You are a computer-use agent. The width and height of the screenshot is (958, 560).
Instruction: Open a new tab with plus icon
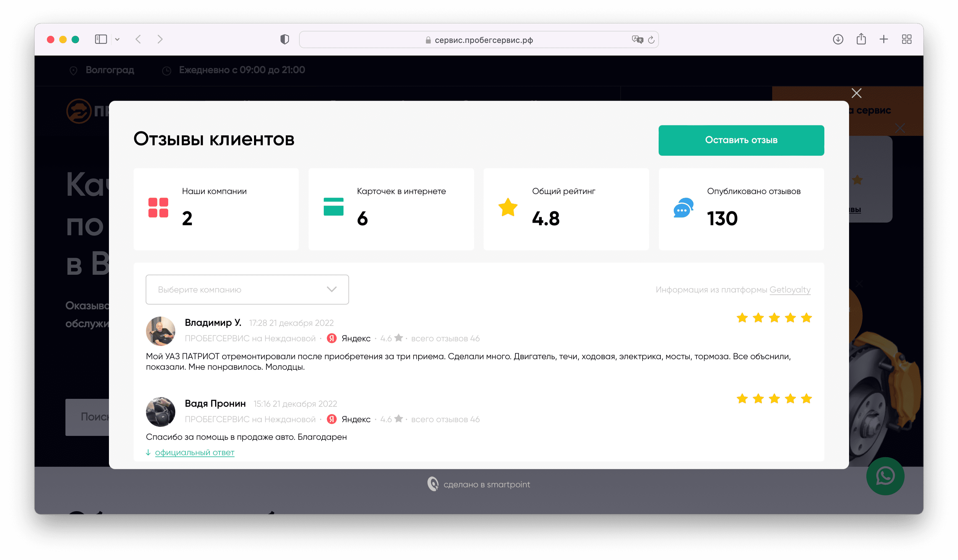tap(884, 40)
